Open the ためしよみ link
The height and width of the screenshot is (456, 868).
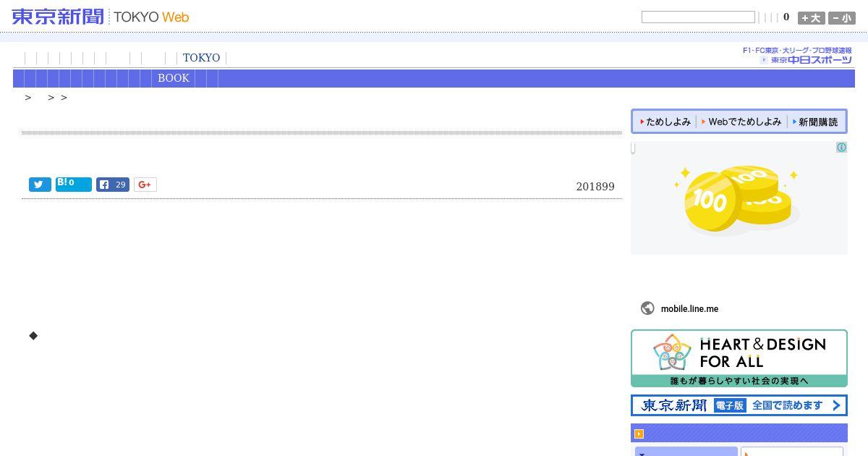[665, 122]
